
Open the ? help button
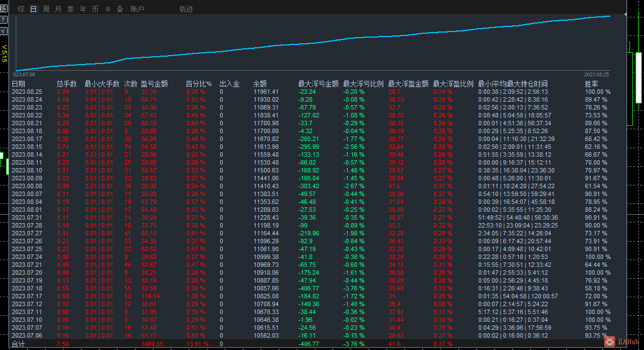[3, 20]
